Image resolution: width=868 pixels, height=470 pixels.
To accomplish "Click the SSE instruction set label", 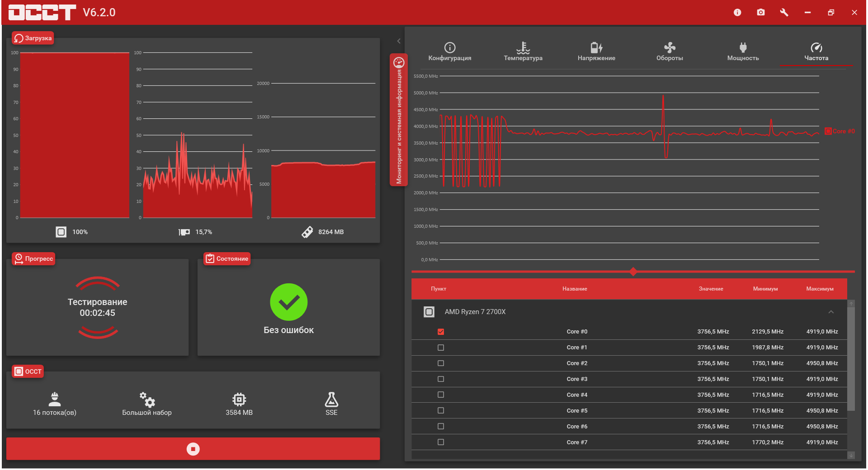I will point(331,413).
